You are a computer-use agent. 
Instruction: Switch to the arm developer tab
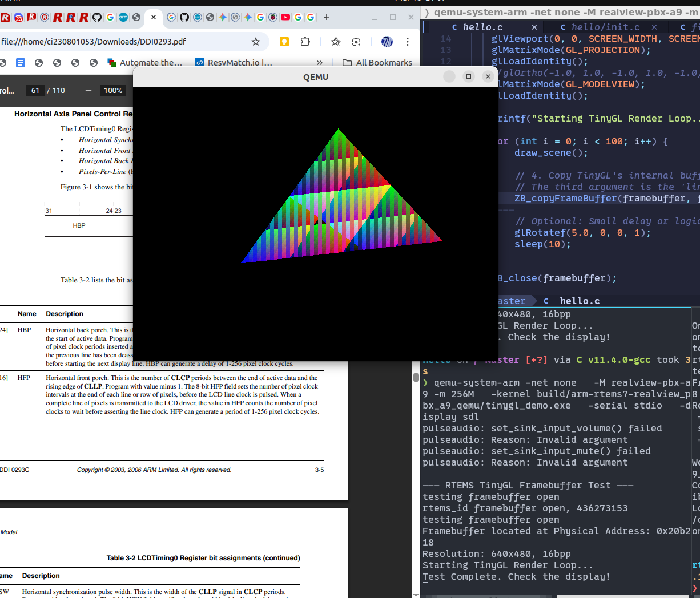[123, 17]
